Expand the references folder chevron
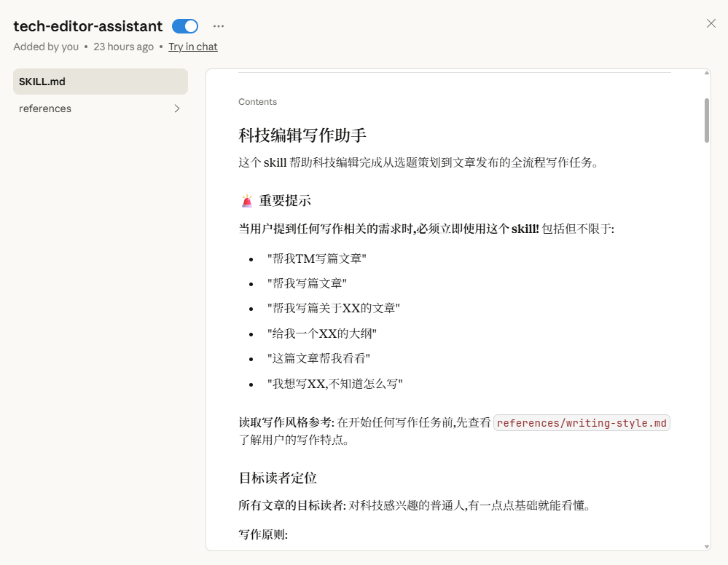728x565 pixels. (177, 108)
